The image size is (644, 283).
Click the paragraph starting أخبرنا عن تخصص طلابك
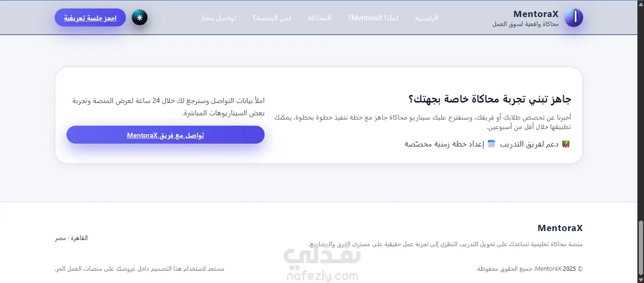[x=423, y=122]
